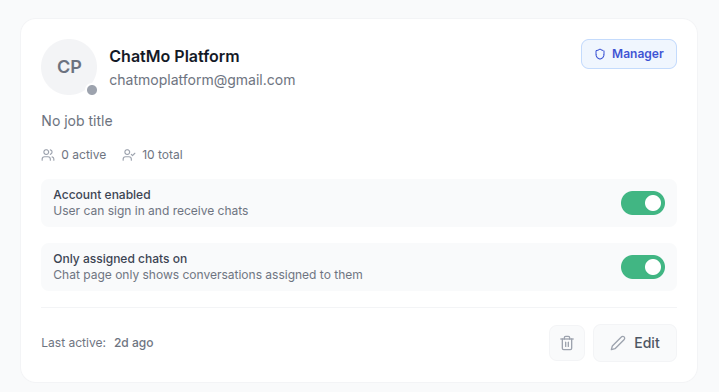719x392 pixels.
Task: Click 'User can sign in and receive chats'
Action: pyautogui.click(x=151, y=211)
